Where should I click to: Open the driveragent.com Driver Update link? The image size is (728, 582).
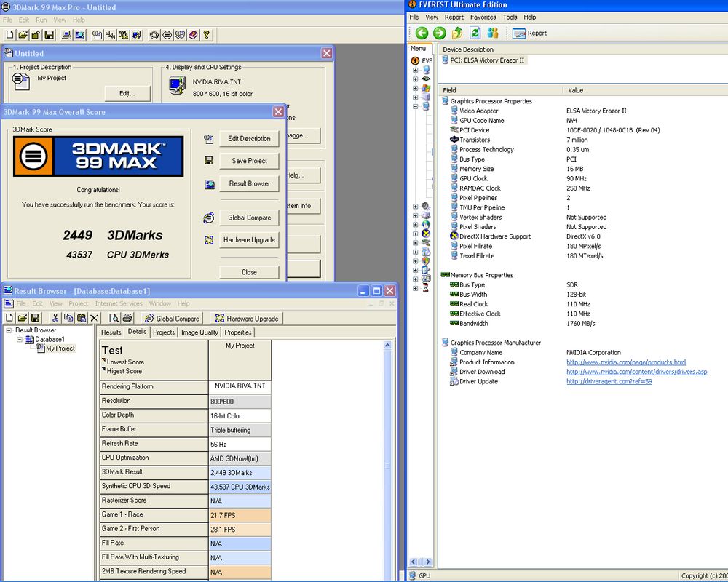609,381
